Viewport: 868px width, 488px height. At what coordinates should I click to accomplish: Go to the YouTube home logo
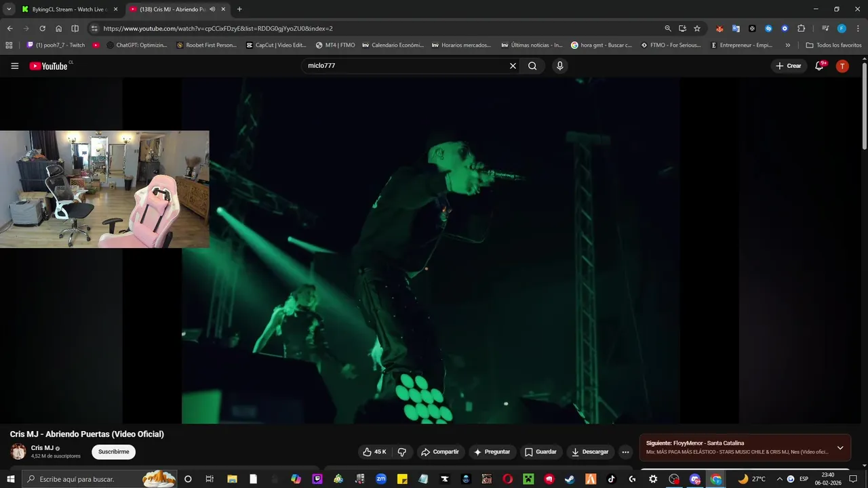click(x=50, y=66)
